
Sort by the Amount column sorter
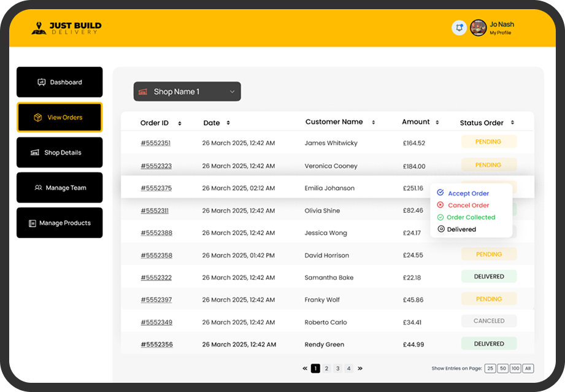pos(437,123)
